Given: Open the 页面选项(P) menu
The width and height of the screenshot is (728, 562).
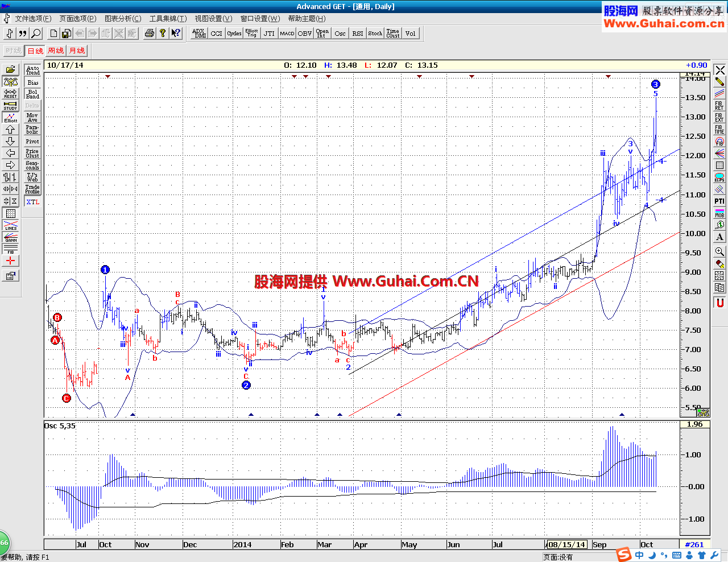Looking at the screenshot, I should (78, 19).
